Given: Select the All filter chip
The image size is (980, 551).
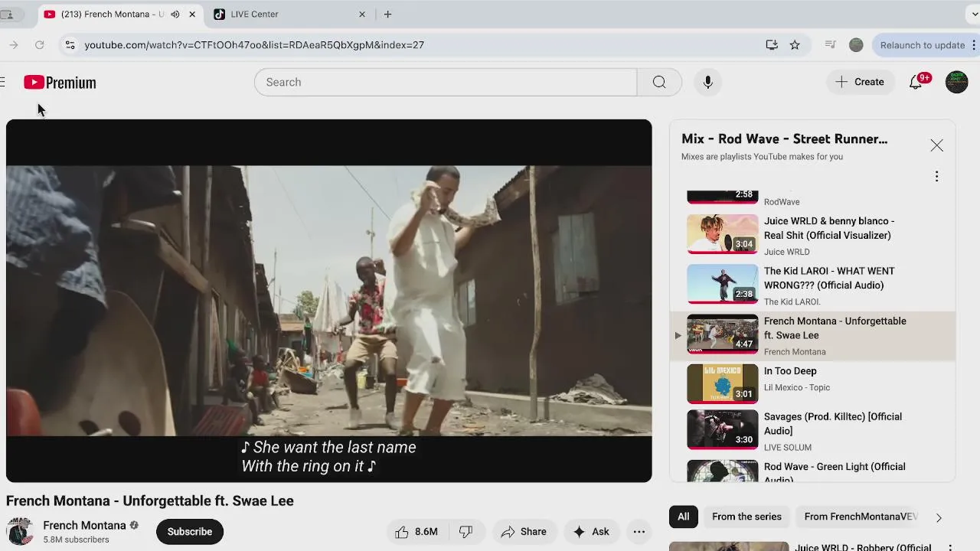Looking at the screenshot, I should pos(683,517).
